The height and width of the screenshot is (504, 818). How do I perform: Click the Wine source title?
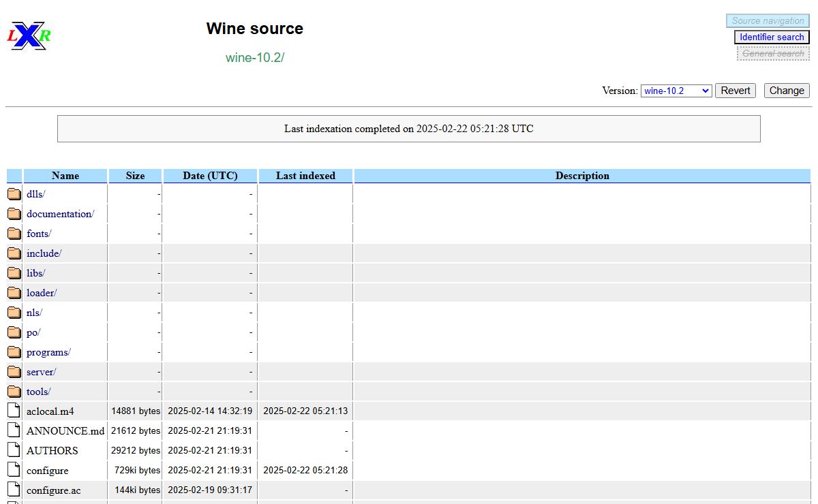tap(255, 29)
